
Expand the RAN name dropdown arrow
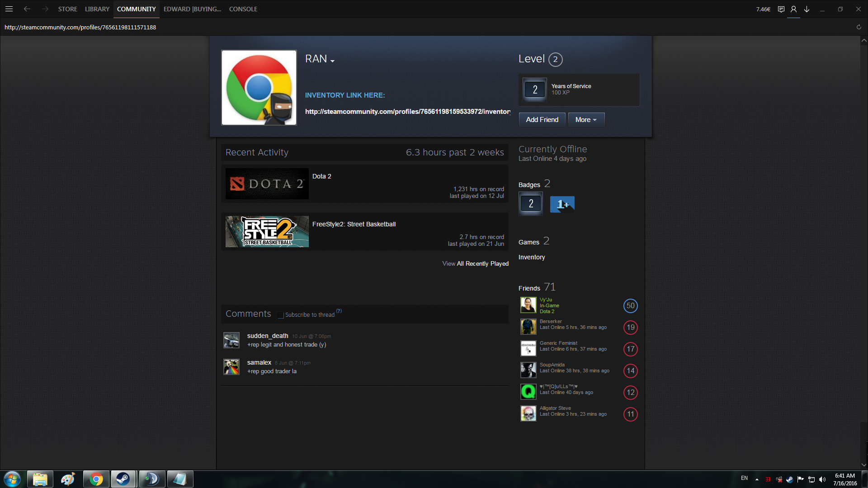coord(332,61)
